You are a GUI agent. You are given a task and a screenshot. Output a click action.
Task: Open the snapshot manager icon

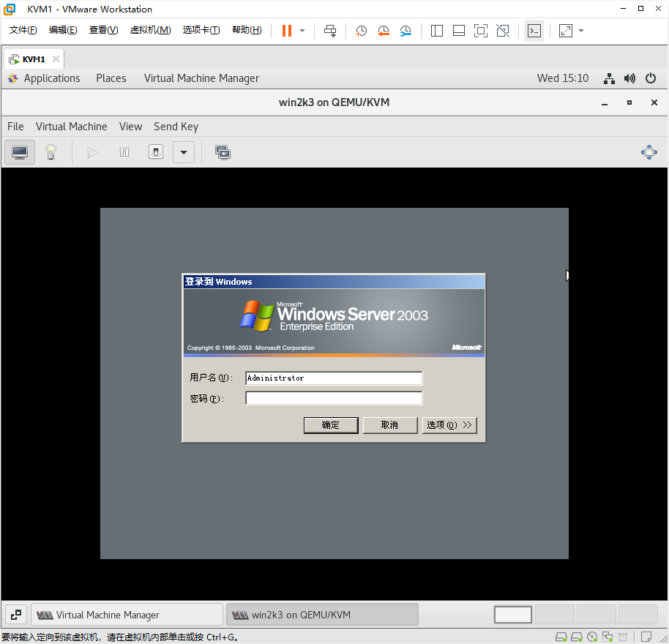(x=405, y=31)
